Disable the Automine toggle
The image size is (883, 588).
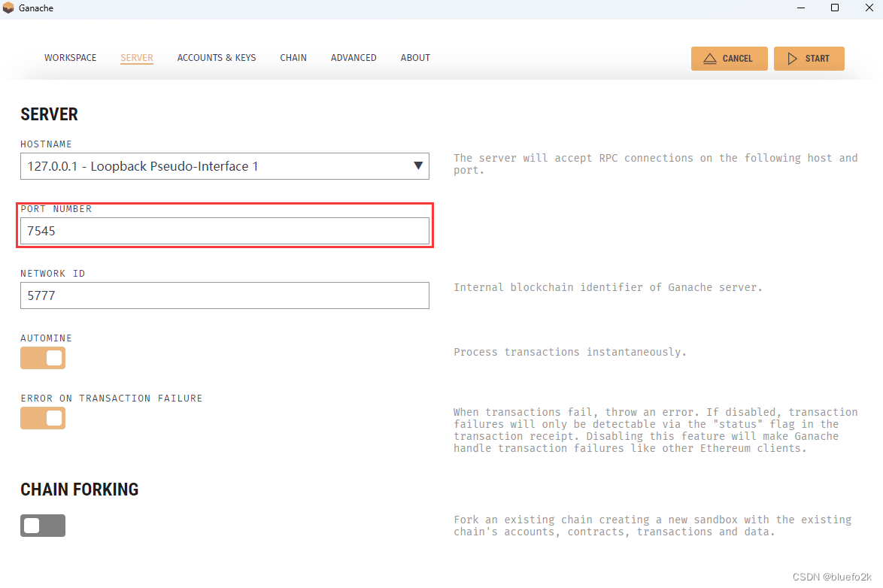pos(43,358)
